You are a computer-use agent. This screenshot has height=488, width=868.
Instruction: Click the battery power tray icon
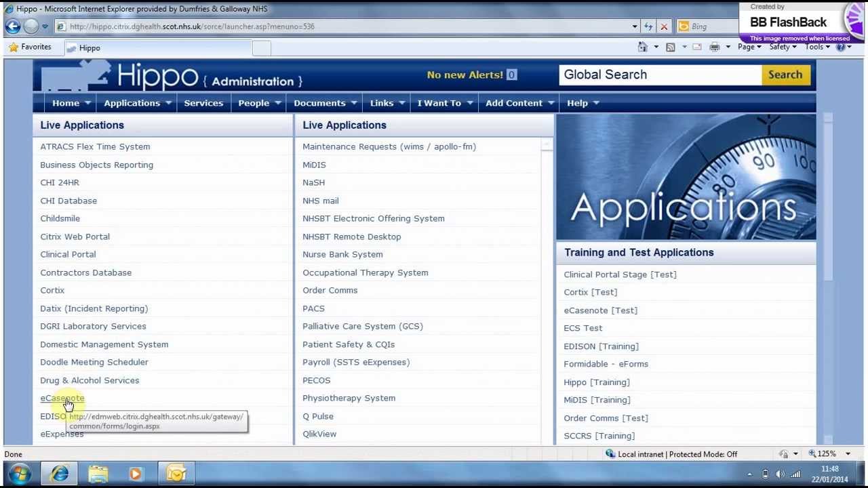(766, 474)
